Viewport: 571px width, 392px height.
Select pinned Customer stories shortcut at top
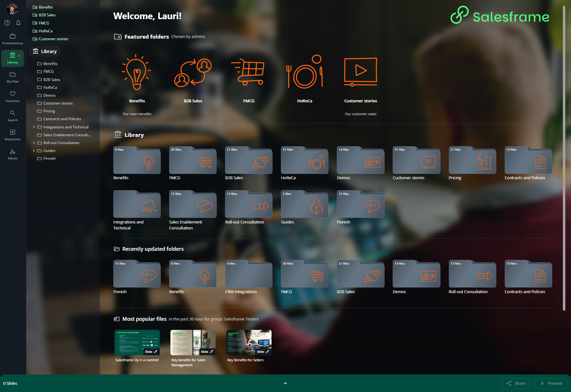pos(50,39)
